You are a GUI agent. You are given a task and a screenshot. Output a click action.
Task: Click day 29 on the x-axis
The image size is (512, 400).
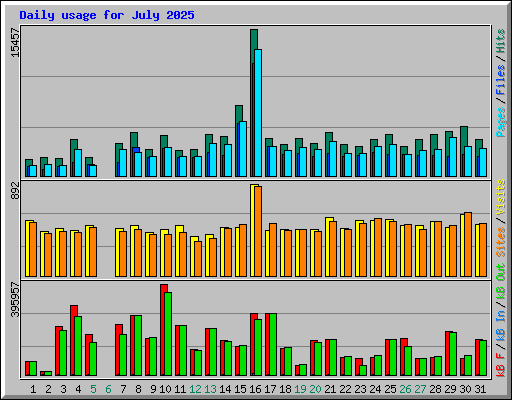pyautogui.click(x=450, y=389)
